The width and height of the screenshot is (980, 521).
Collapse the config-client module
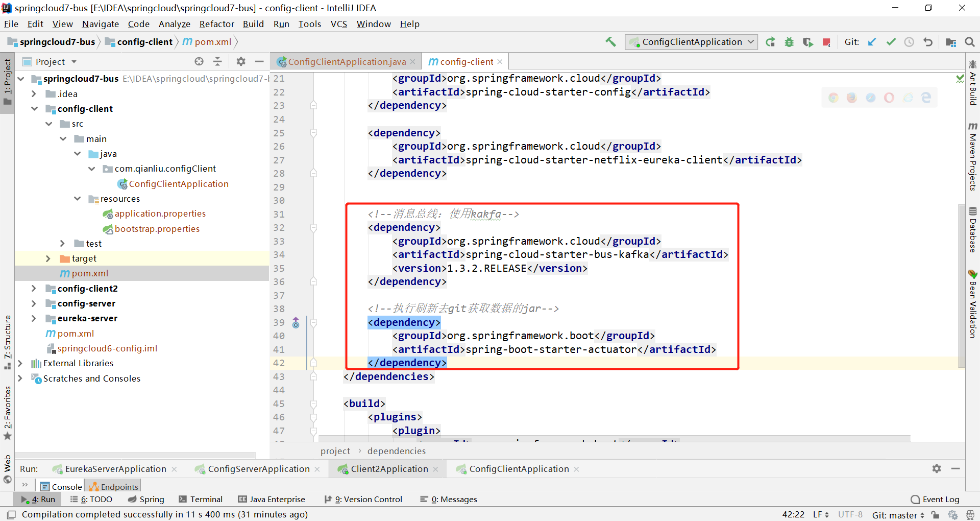(x=34, y=109)
